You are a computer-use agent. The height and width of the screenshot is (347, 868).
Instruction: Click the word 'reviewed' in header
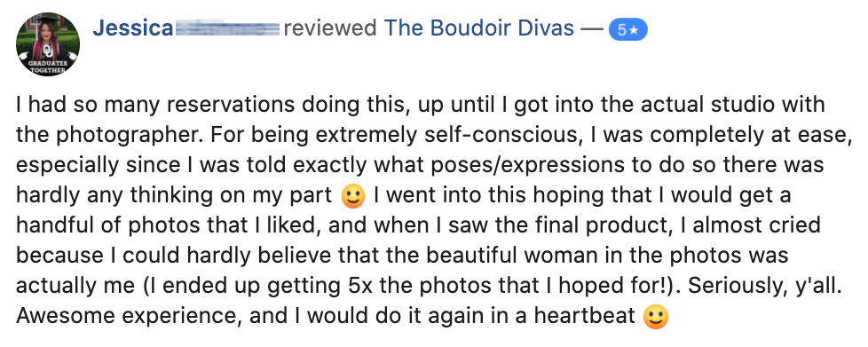pyautogui.click(x=330, y=28)
